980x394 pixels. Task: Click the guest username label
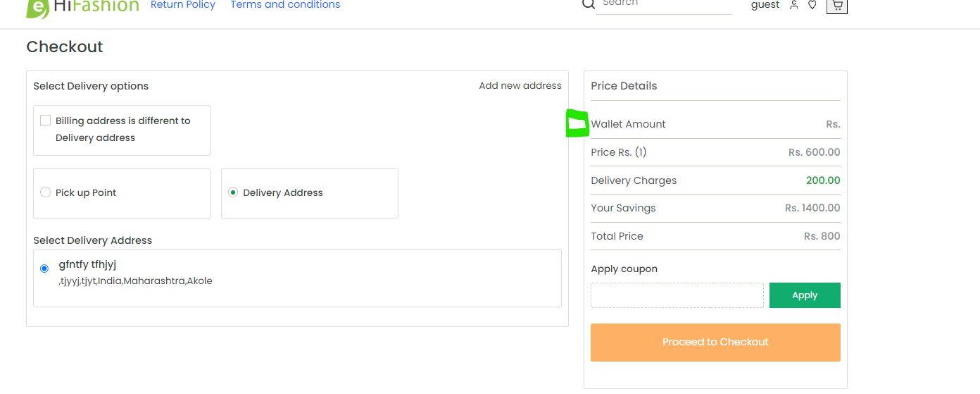point(765,5)
